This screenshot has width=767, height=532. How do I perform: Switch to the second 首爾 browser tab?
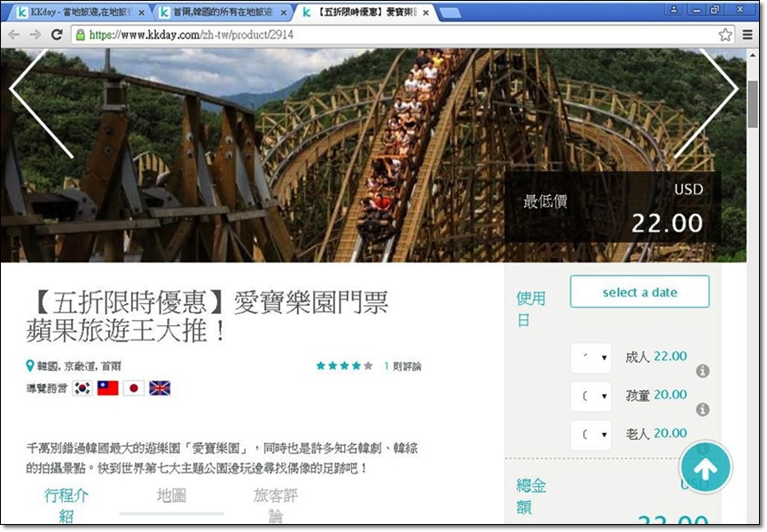(223, 12)
